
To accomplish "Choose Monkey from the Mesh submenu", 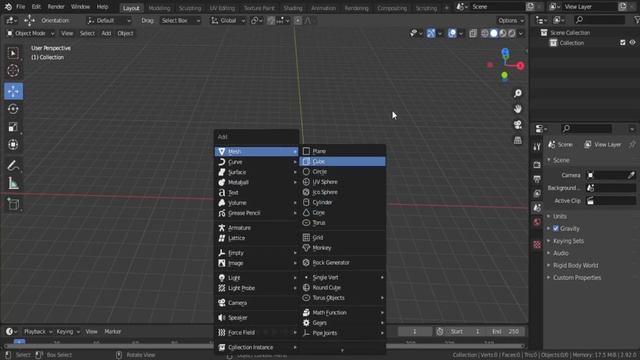I will click(x=342, y=248).
